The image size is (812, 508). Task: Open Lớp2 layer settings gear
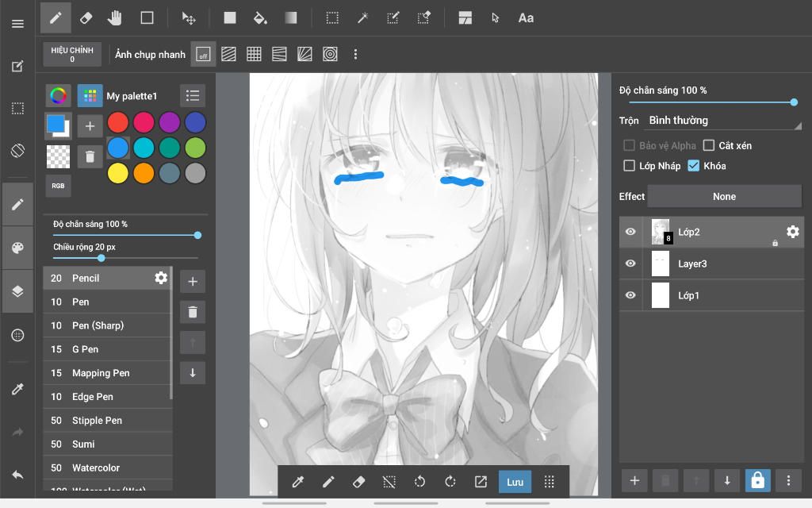792,232
